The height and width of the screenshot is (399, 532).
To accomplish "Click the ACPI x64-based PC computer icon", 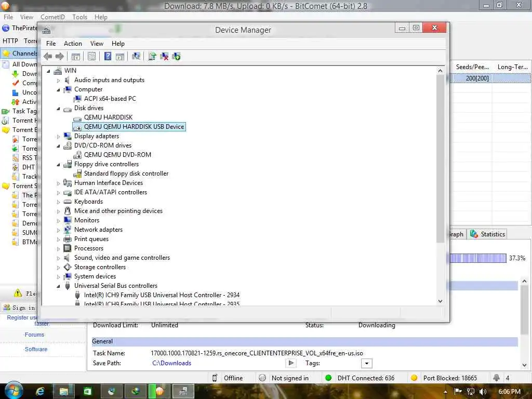I will [x=78, y=99].
